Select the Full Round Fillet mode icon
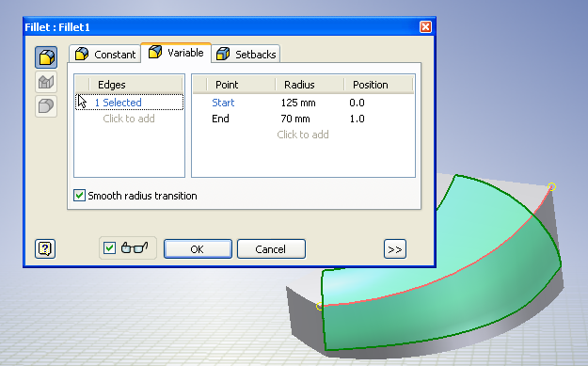Image resolution: width=588 pixels, height=366 pixels. coord(46,106)
